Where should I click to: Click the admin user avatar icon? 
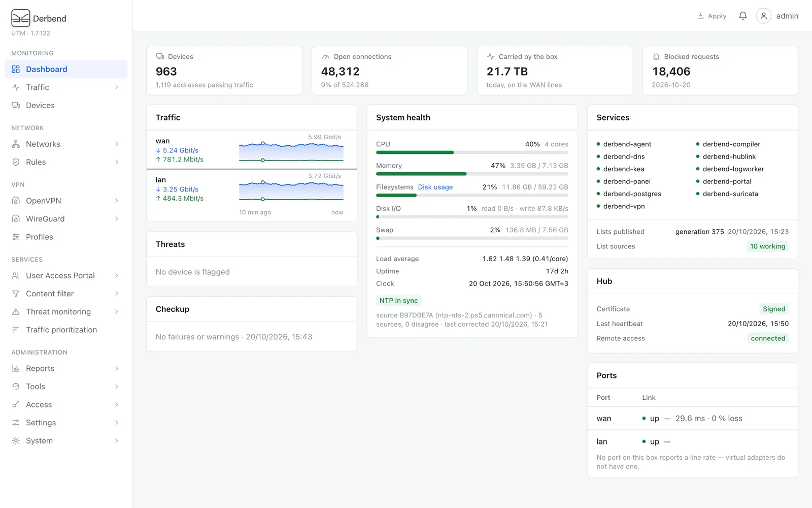tap(763, 16)
